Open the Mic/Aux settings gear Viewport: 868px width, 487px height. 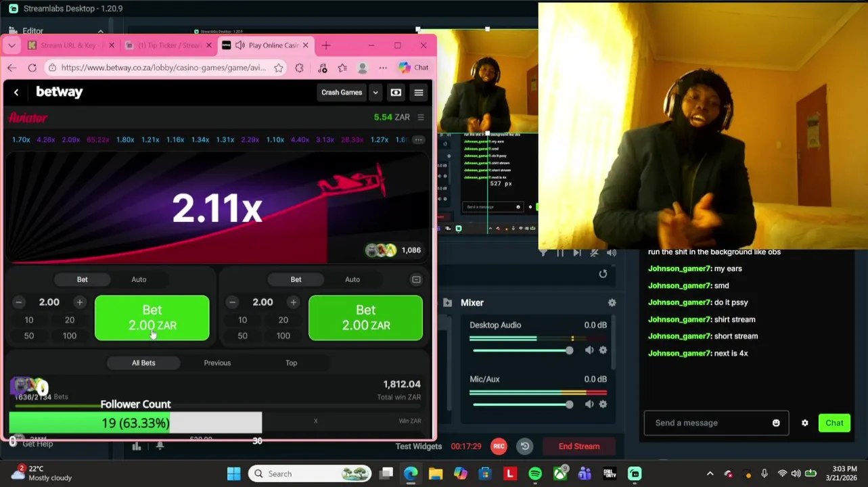(x=603, y=404)
